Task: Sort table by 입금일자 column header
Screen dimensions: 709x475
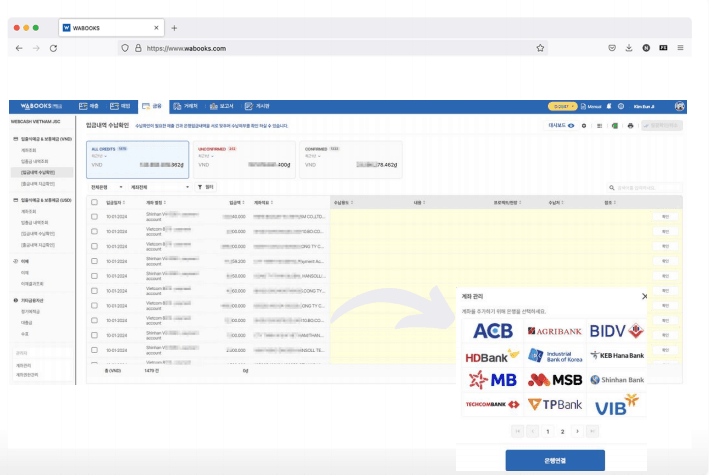Action: coord(115,203)
